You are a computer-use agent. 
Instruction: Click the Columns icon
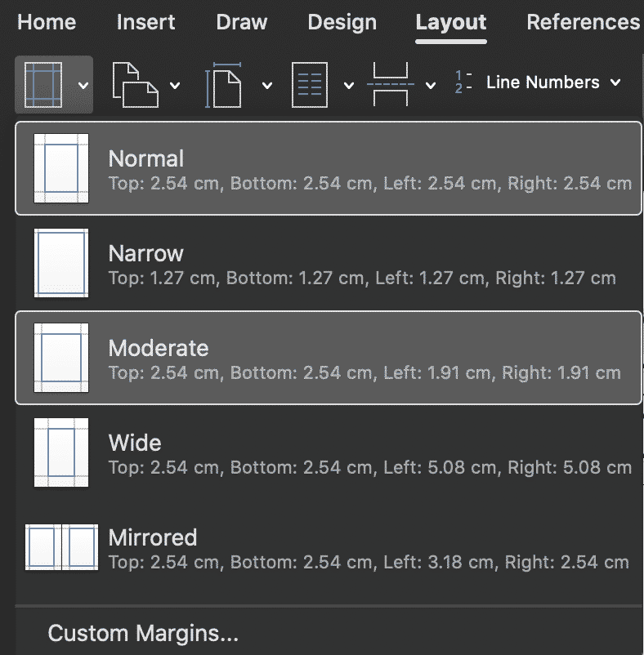[x=310, y=83]
